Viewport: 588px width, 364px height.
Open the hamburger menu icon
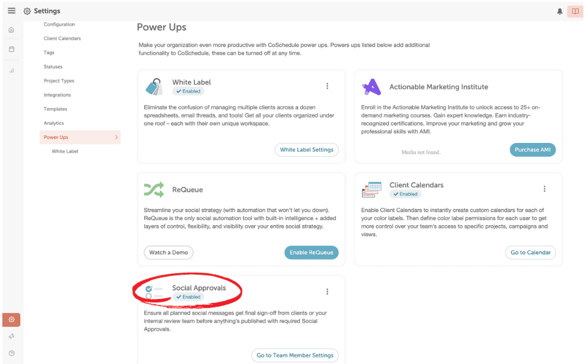point(11,11)
